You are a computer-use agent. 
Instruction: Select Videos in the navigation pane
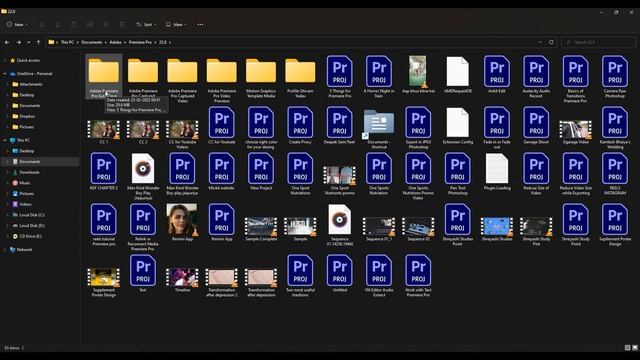point(25,204)
